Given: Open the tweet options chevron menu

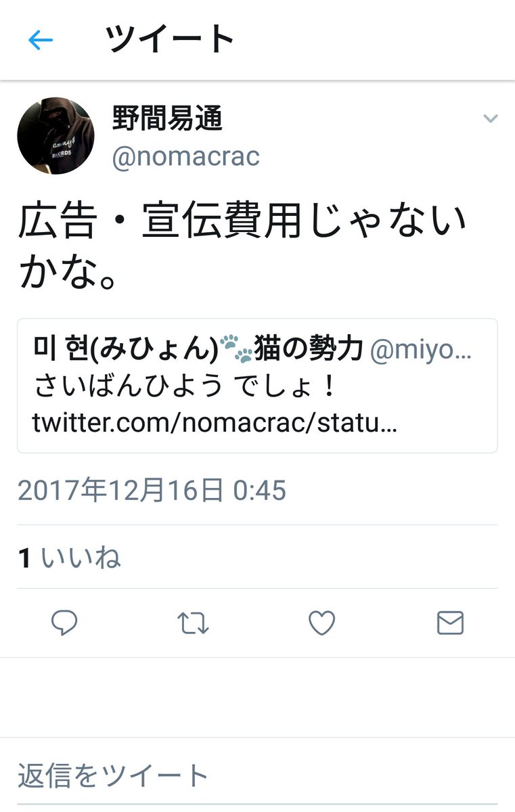Looking at the screenshot, I should (x=490, y=119).
